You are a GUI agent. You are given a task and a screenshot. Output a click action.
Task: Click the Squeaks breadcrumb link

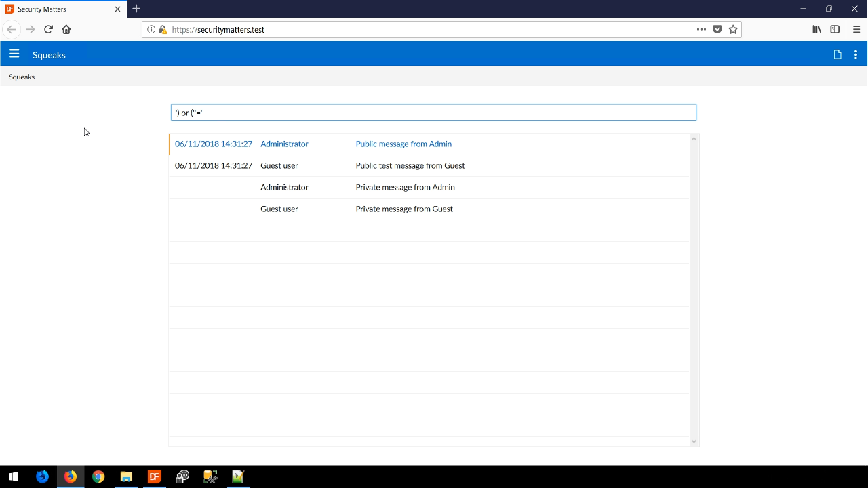(22, 77)
